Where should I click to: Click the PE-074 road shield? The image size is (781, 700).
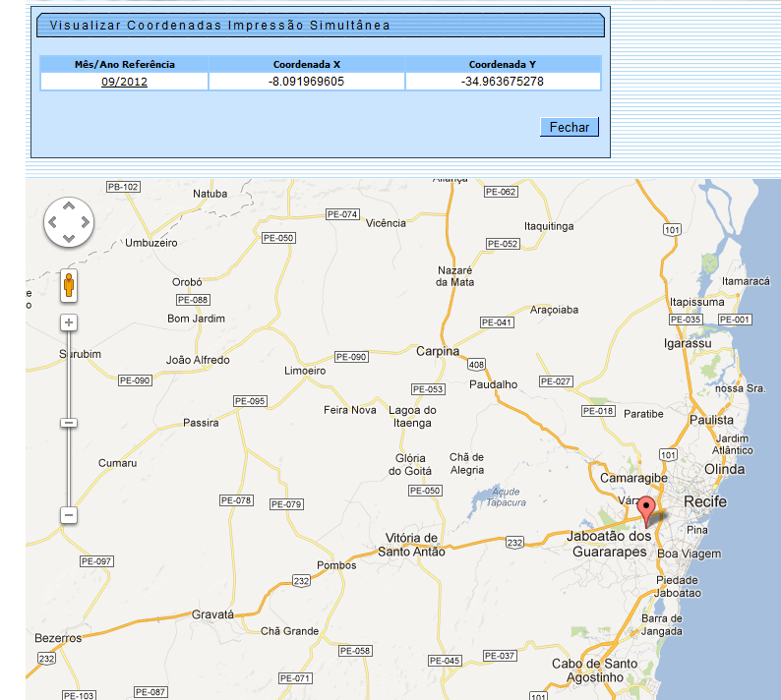(342, 214)
